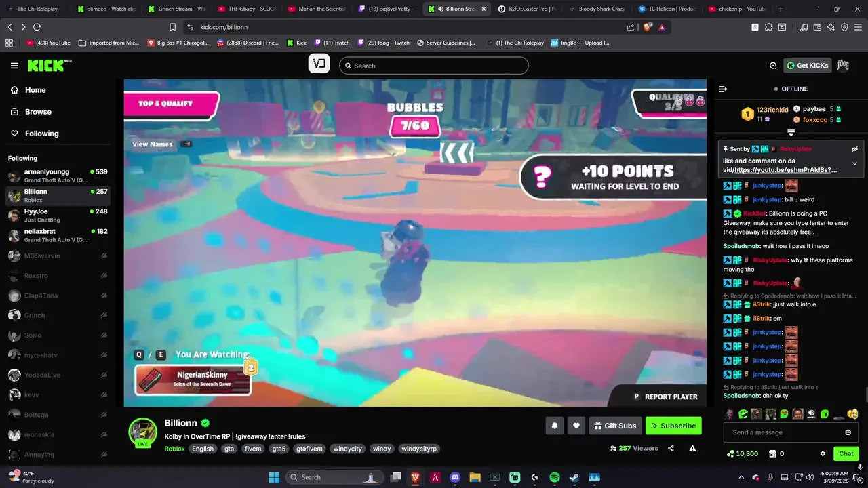The image size is (868, 488).
Task: Open the Kick hamburger menu
Action: click(14, 66)
